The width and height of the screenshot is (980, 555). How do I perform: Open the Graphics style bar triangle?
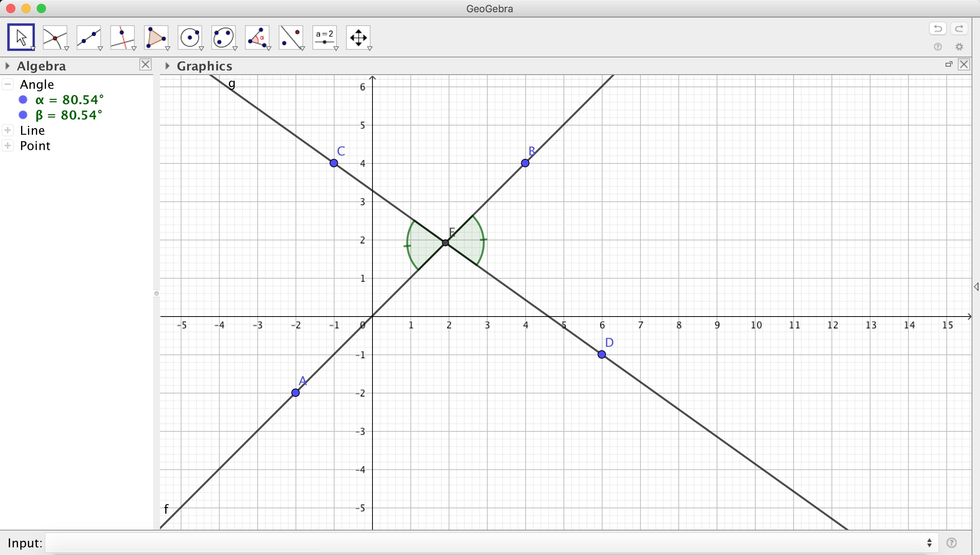[167, 66]
